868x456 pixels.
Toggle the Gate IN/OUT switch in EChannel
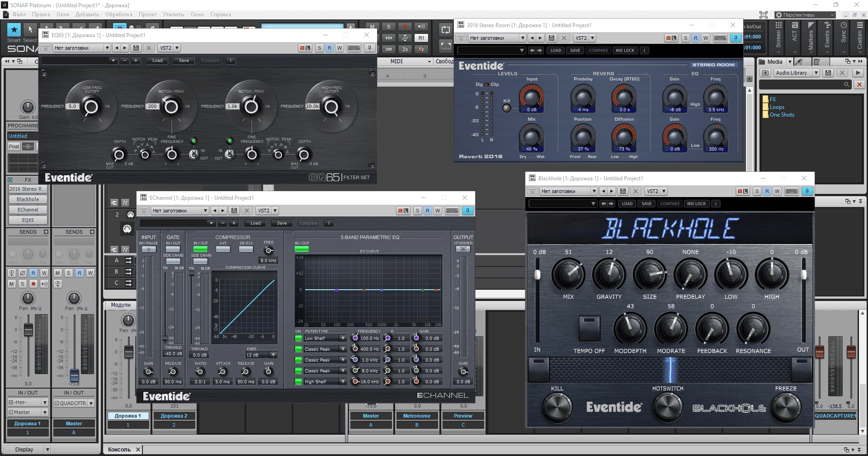(173, 249)
